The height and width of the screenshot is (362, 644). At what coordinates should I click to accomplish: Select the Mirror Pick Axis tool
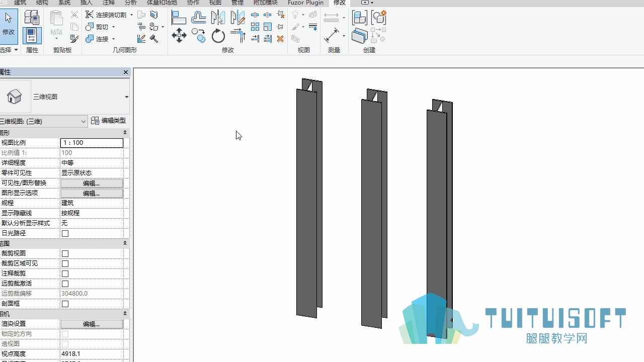[218, 18]
